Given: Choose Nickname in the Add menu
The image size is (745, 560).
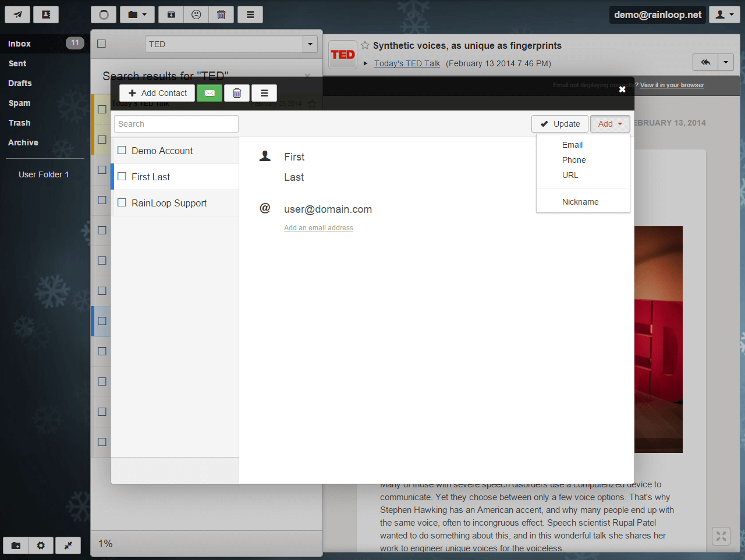Looking at the screenshot, I should pos(580,202).
